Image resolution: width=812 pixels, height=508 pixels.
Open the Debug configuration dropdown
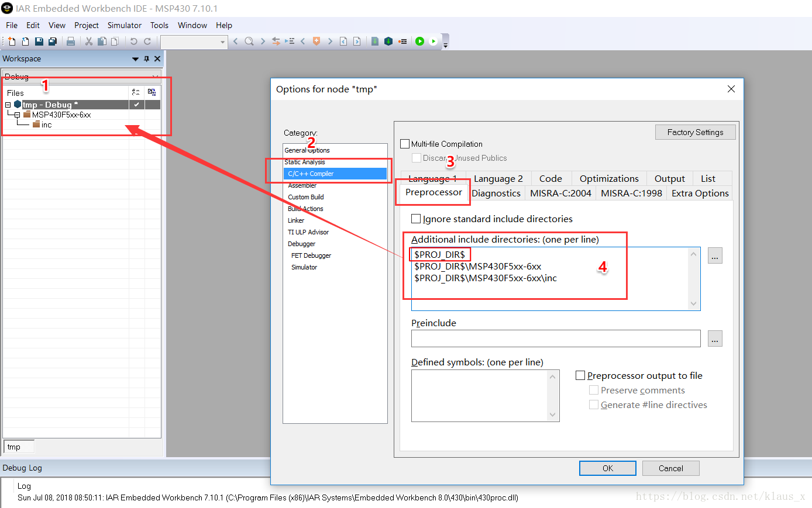click(81, 77)
